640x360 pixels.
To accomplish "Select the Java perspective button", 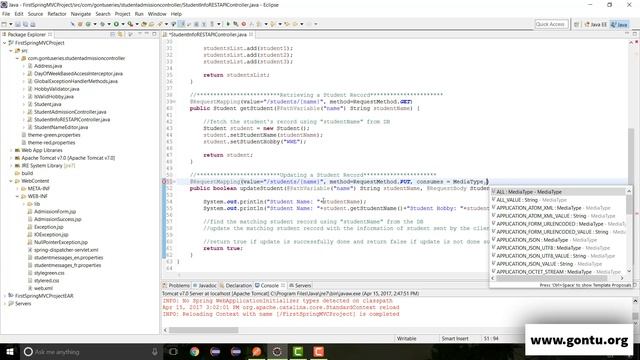I will coord(619,24).
